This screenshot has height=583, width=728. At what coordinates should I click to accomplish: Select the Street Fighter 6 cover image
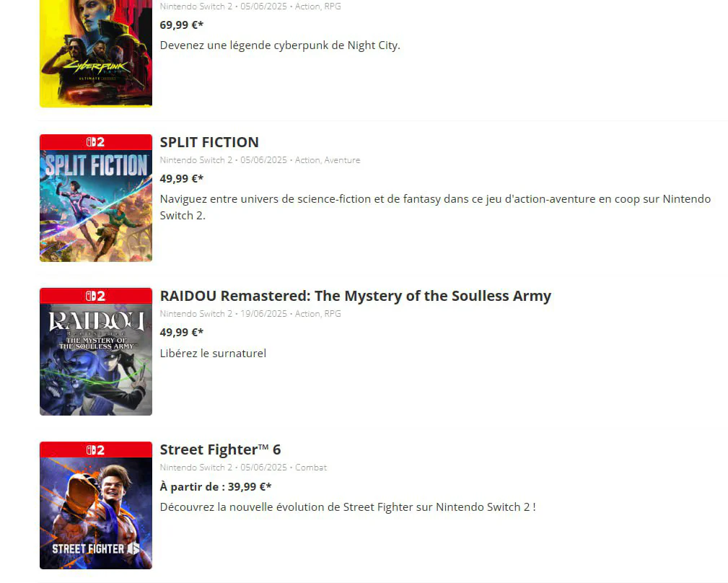tap(95, 513)
